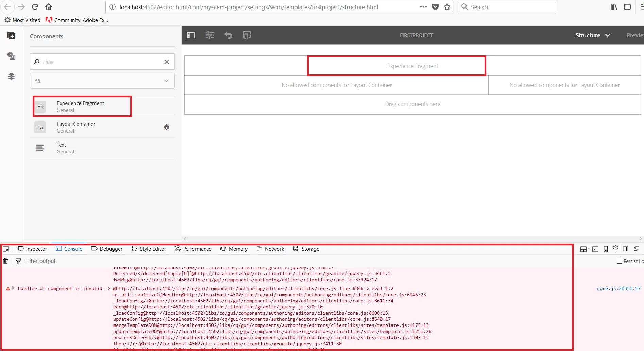This screenshot has width=644, height=351.
Task: Go to browser home page
Action: point(49,7)
